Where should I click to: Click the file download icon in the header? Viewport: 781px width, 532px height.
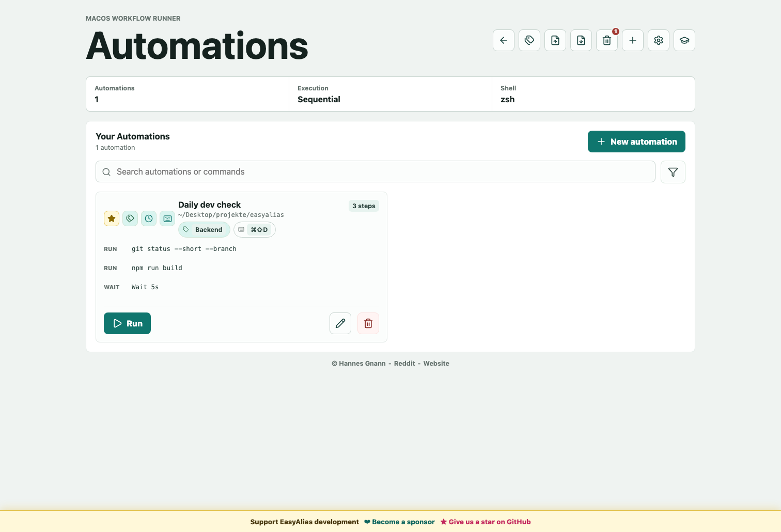pos(581,40)
